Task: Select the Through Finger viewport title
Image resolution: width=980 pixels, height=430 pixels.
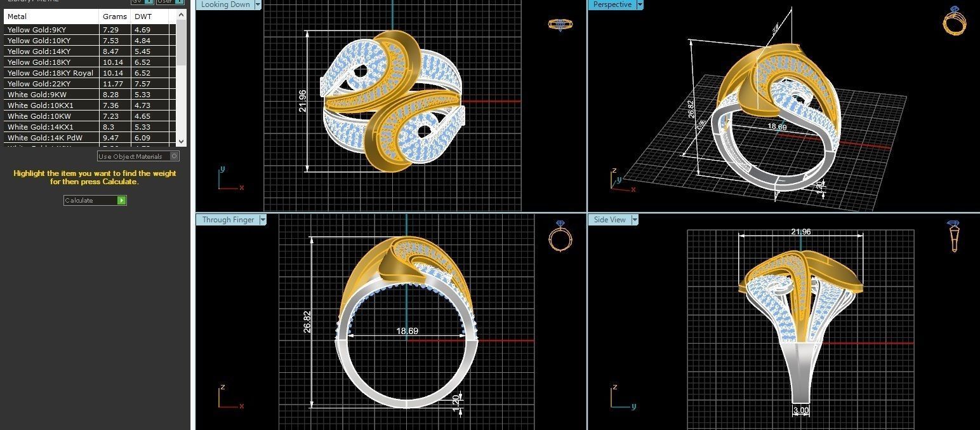Action: pyautogui.click(x=228, y=220)
